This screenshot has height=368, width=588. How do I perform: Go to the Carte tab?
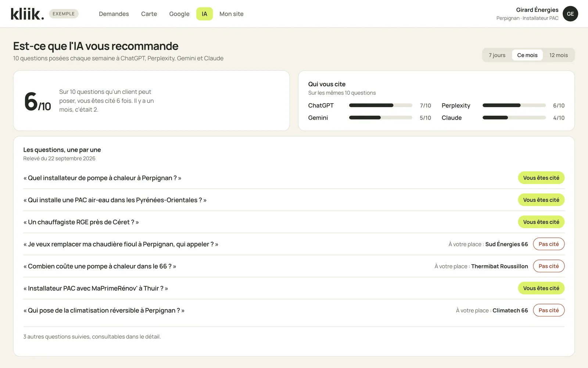pos(149,14)
